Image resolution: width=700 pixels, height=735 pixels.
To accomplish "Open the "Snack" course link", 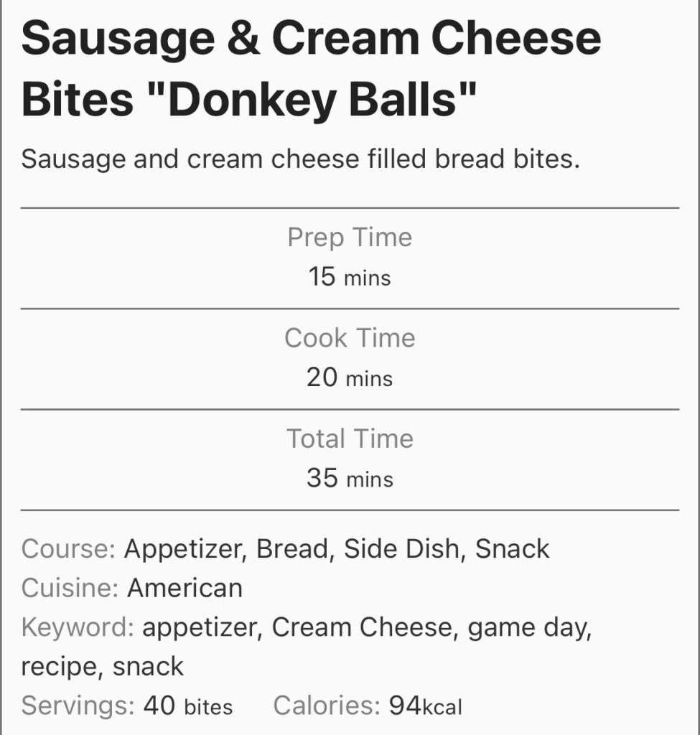I will 512,549.
